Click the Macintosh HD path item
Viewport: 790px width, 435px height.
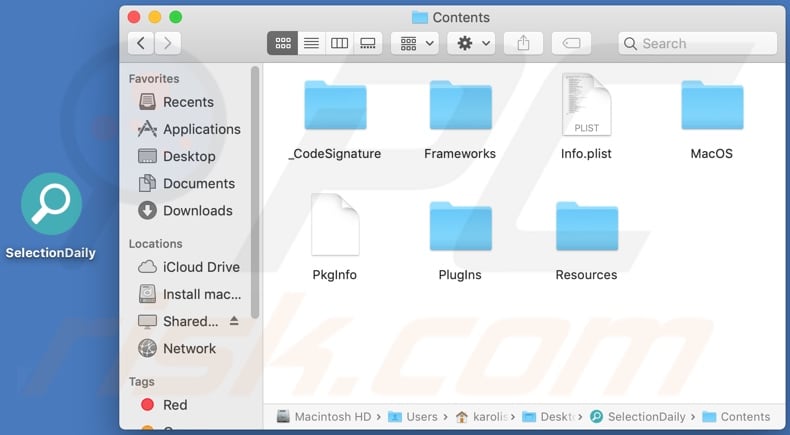click(324, 417)
